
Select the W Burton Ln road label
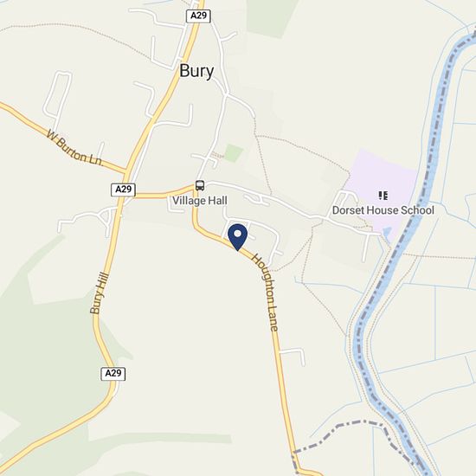(74, 149)
